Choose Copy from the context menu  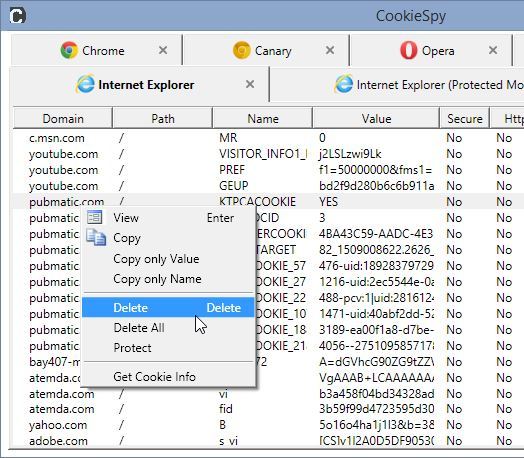point(168,238)
